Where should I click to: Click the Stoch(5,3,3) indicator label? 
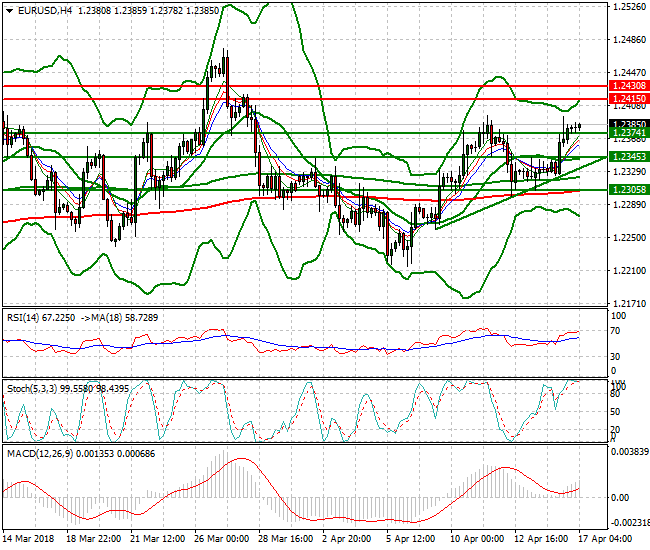[x=68, y=389]
